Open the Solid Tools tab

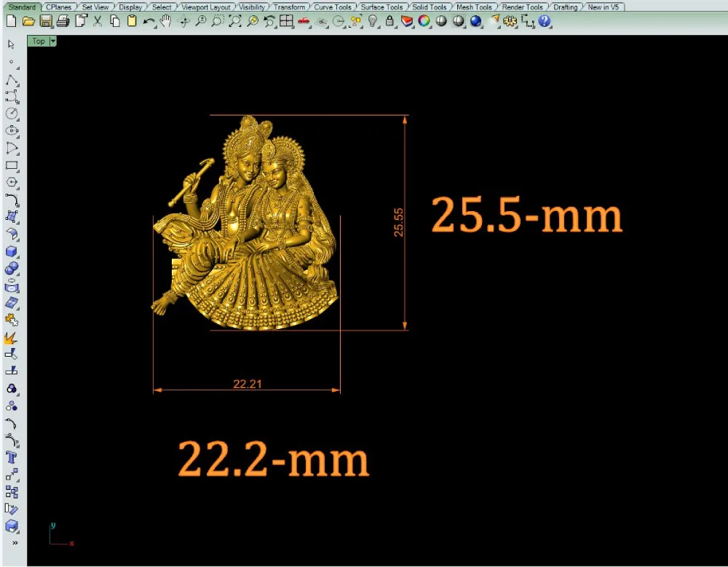pos(430,7)
